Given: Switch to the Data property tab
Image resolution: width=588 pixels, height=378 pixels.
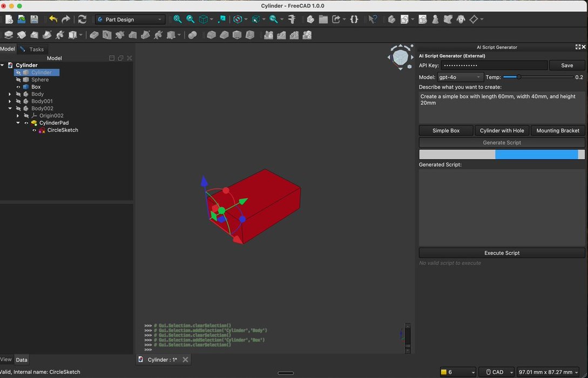Looking at the screenshot, I should (x=21, y=360).
